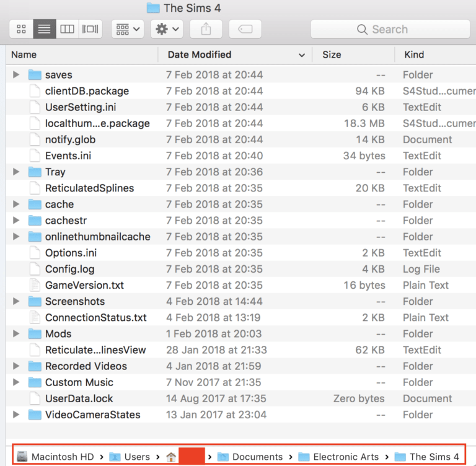Sort files by Size column
Screen dimensions: 476x466
click(332, 55)
